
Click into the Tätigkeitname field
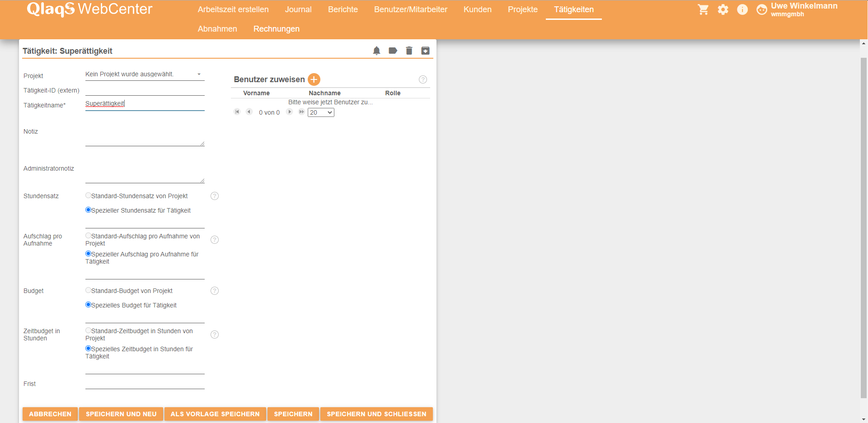145,104
